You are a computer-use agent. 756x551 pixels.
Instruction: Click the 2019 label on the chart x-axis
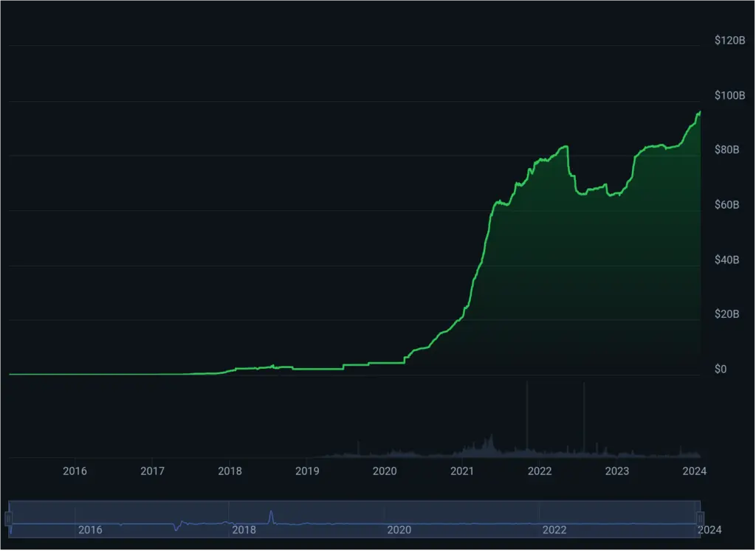coord(307,471)
